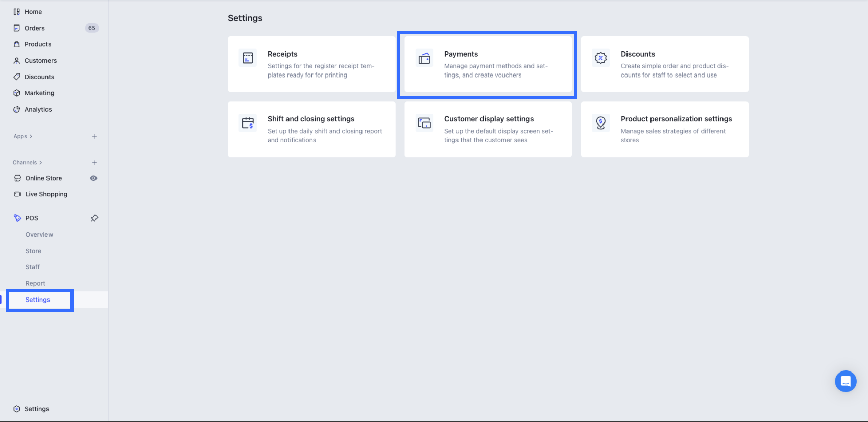The height and width of the screenshot is (422, 868).
Task: Open Home in the sidebar
Action: click(33, 12)
